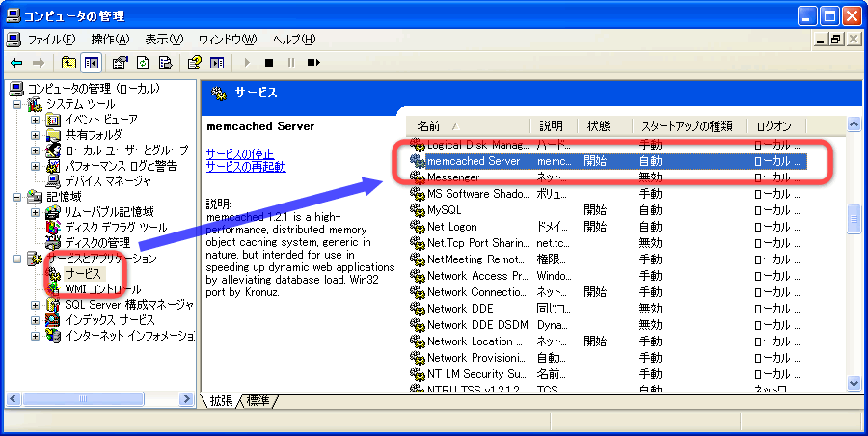Select the MS Software Shado... row name

coord(478,194)
